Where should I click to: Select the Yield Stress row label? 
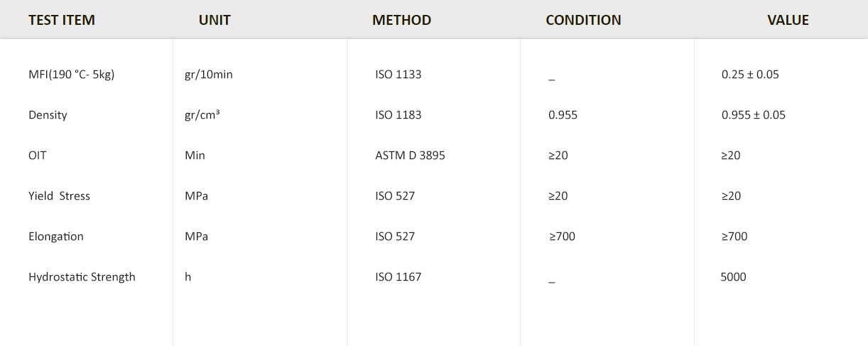click(x=59, y=195)
